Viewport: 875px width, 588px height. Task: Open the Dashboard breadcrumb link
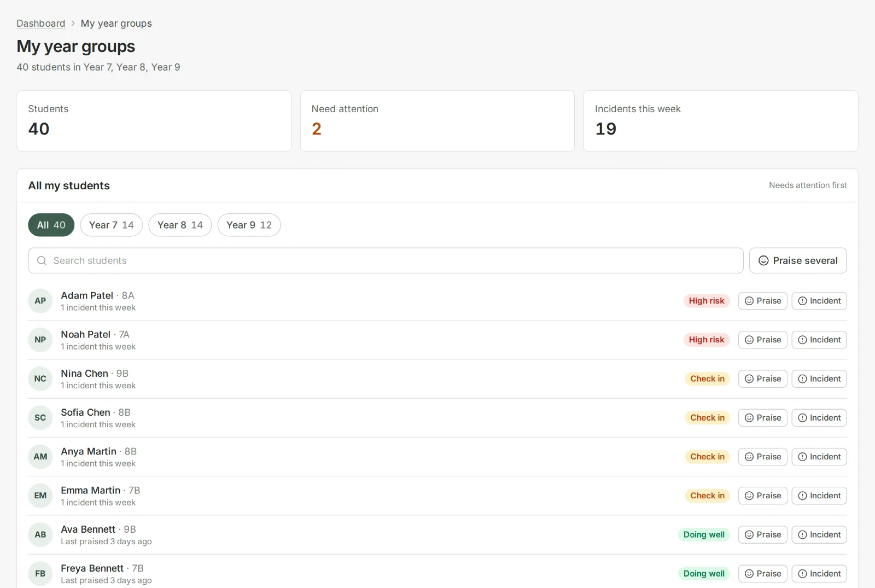[40, 24]
